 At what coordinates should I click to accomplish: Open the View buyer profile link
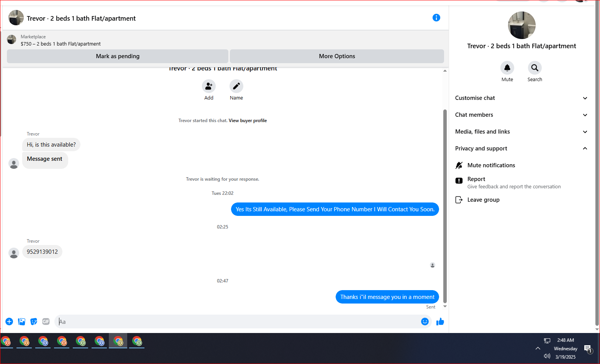pos(248,121)
